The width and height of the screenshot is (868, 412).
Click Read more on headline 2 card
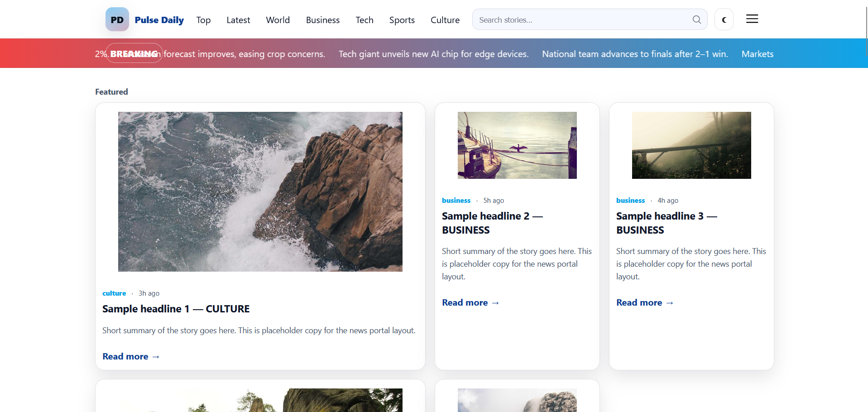[470, 302]
